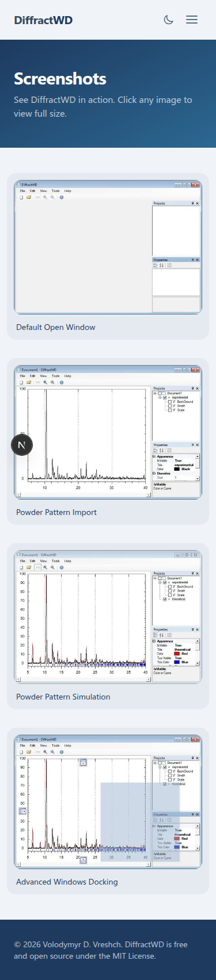
Task: Select the "Default Open Window" caption text
Action: coord(56,327)
